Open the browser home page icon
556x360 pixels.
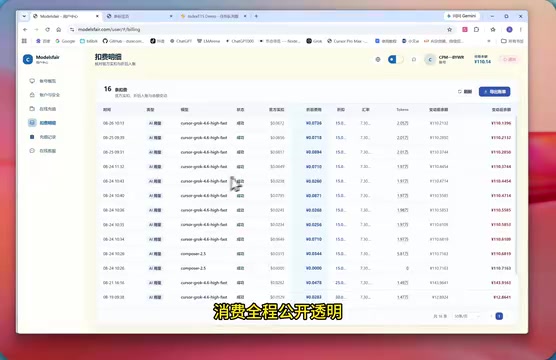click(59, 29)
